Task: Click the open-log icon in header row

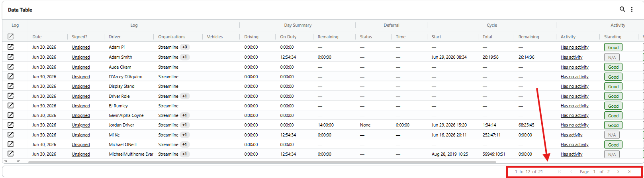Action: [11, 36]
